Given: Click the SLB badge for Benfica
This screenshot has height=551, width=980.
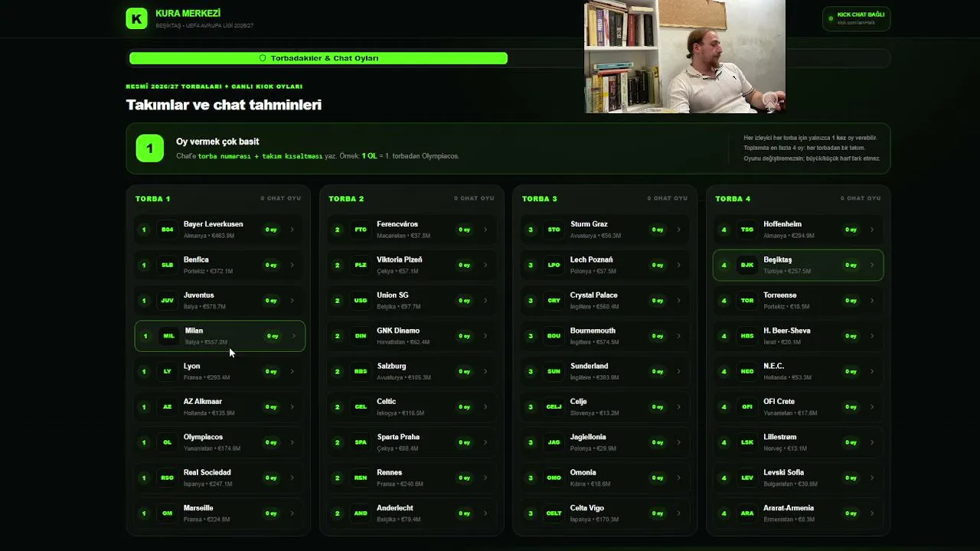Looking at the screenshot, I should pyautogui.click(x=167, y=265).
